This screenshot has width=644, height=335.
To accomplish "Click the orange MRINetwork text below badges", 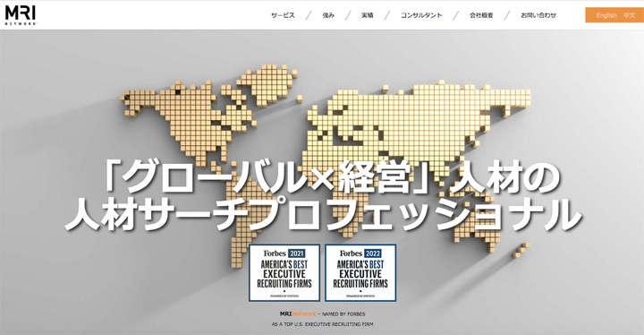I will (x=298, y=314).
